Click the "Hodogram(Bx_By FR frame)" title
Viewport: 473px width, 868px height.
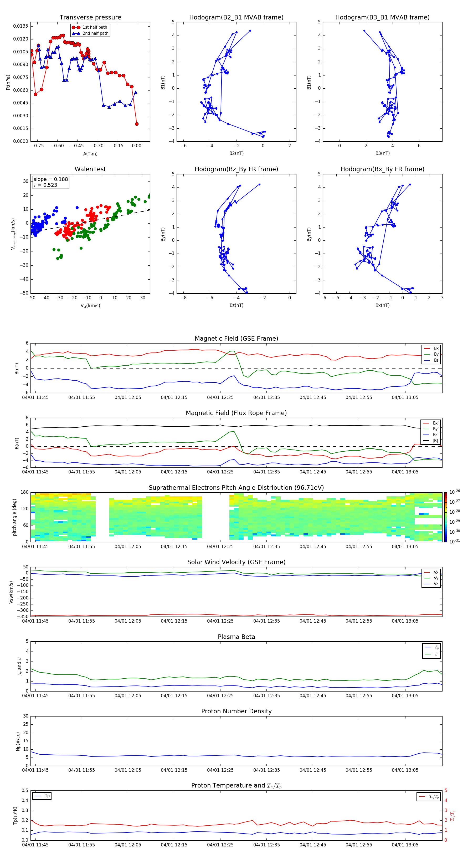[x=382, y=169]
